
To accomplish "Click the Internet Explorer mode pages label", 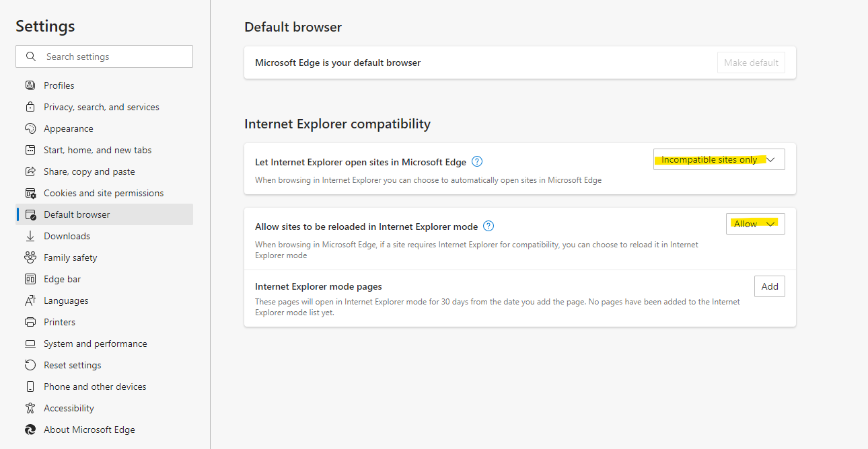I will click(x=318, y=286).
